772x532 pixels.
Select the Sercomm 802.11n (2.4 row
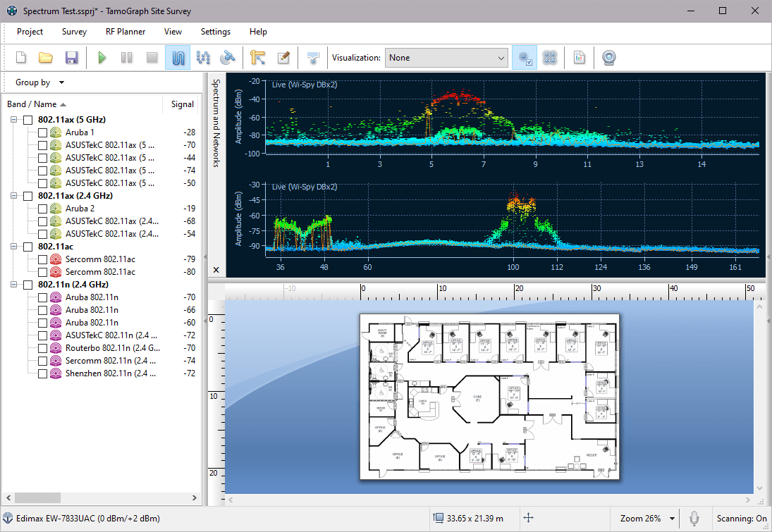[x=116, y=361]
